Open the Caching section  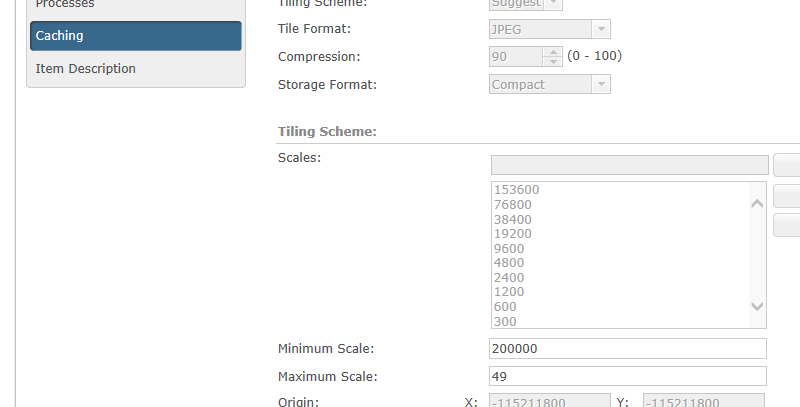tap(136, 36)
